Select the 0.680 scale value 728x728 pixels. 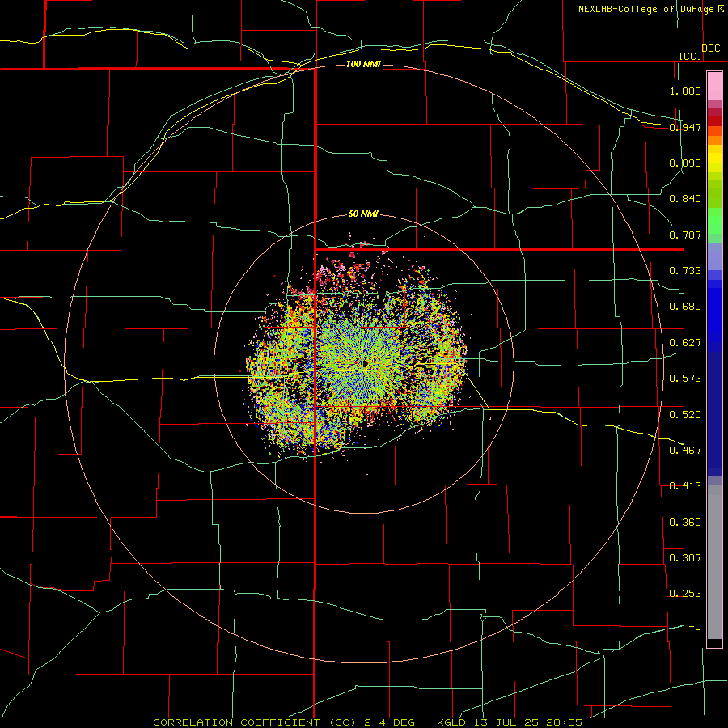click(685, 307)
